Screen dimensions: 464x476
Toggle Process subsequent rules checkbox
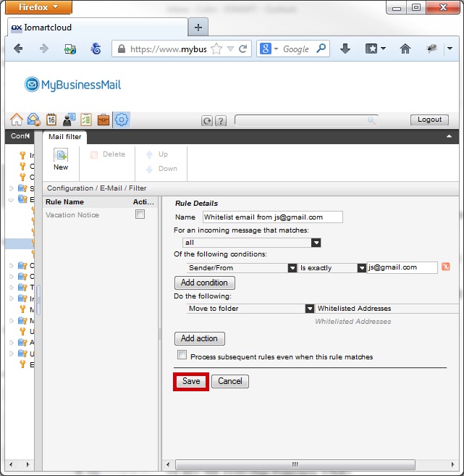pos(182,355)
